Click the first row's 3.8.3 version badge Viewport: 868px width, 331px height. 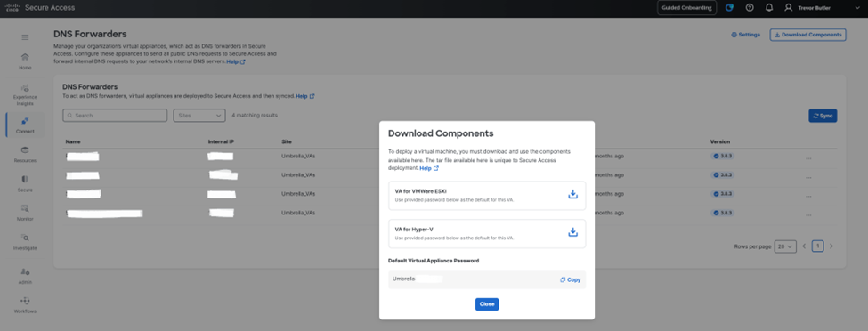coord(722,156)
